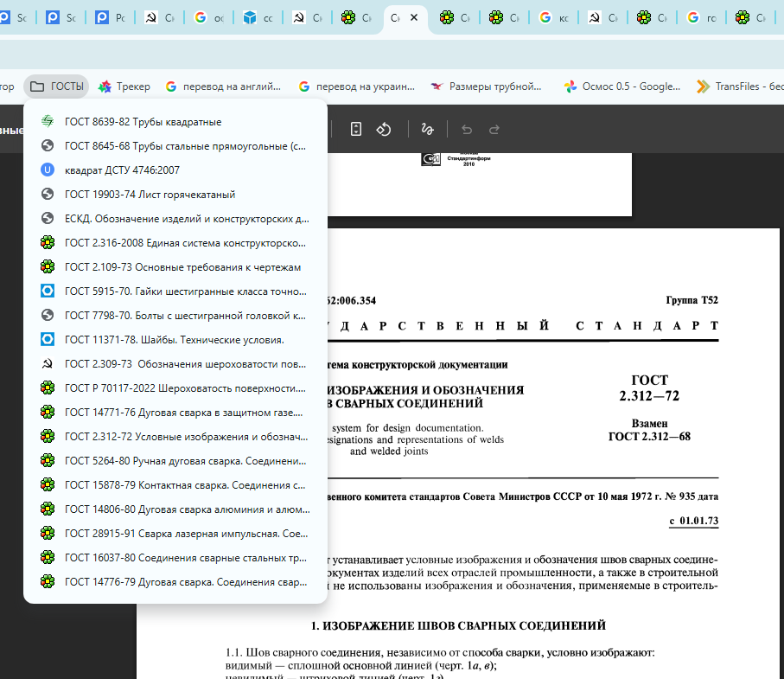The image size is (784, 679).
Task: Open ГОСТ 2.312-72 Условные изображения bookmark
Action: coord(175,436)
